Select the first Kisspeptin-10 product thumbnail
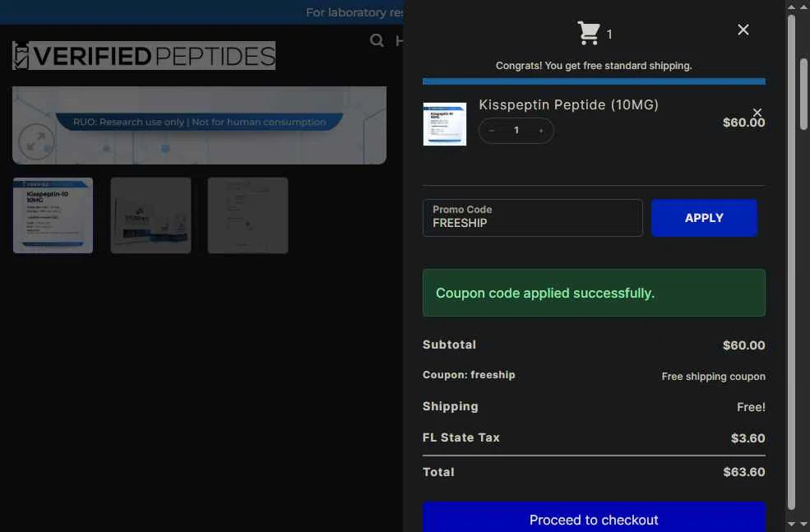This screenshot has width=810, height=532. coord(53,215)
